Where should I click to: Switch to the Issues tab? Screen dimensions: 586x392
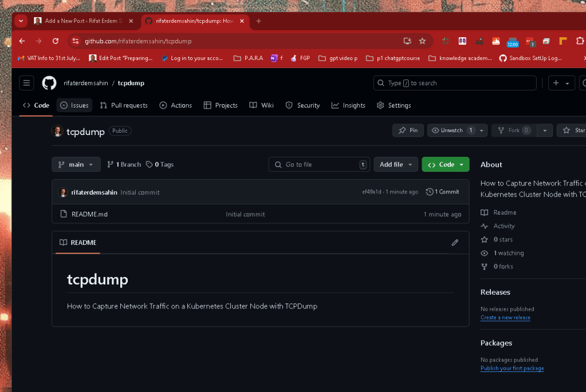coord(74,105)
